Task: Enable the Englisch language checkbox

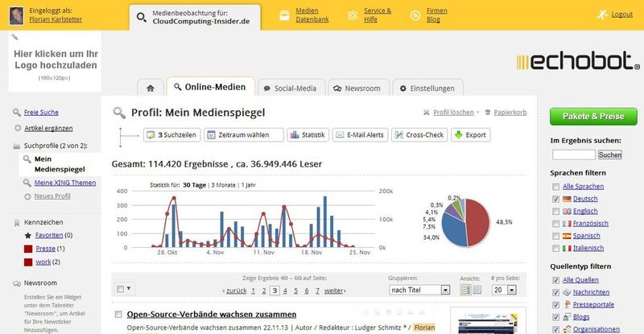Action: coord(555,211)
